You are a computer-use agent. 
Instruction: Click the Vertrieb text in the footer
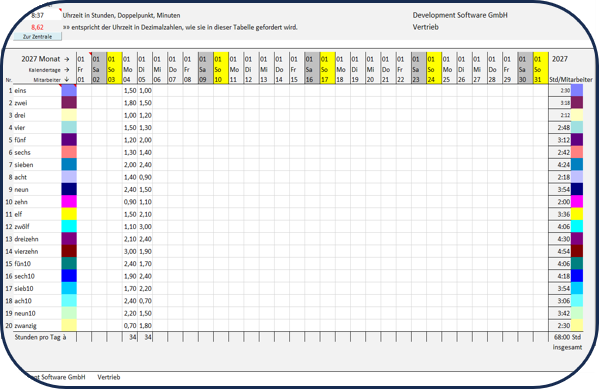(109, 377)
